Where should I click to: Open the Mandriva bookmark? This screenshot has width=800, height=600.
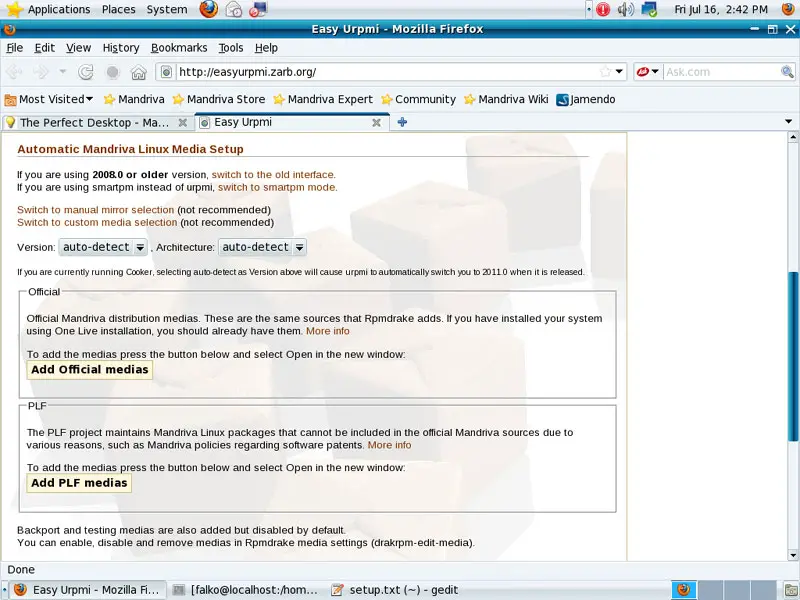134,99
